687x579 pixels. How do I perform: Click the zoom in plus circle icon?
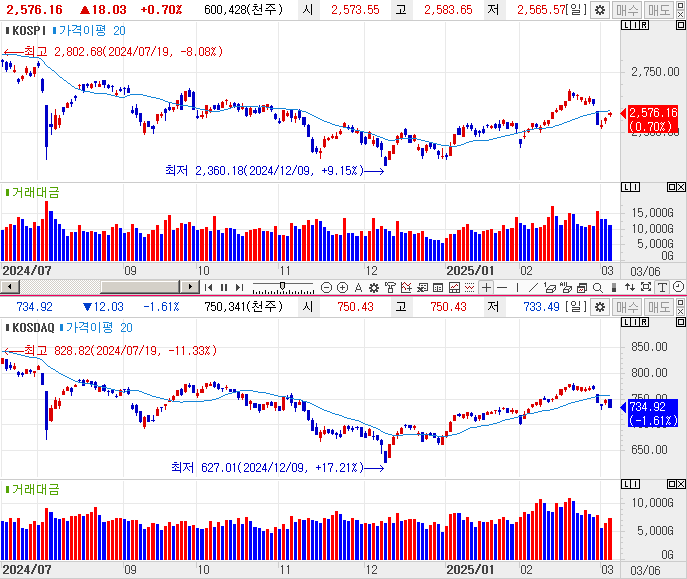pyautogui.click(x=343, y=287)
